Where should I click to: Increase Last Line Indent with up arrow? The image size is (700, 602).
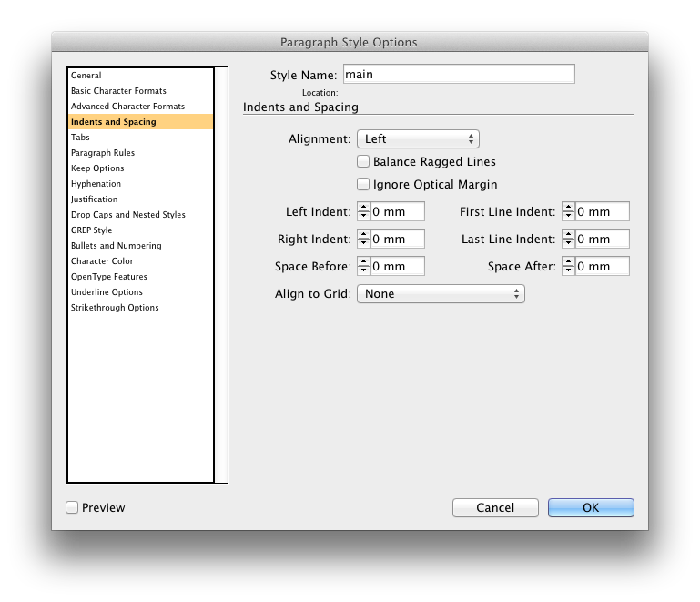click(x=568, y=234)
